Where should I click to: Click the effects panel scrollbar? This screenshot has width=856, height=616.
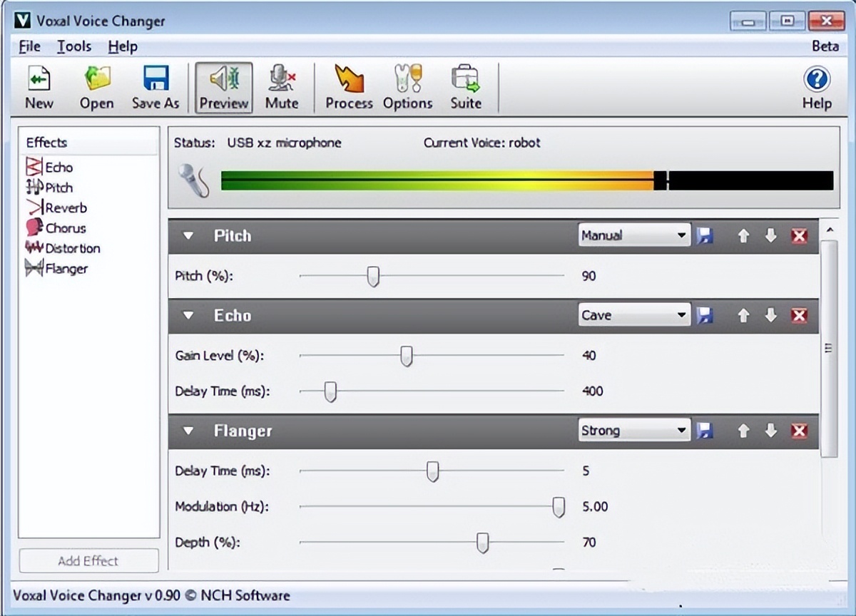point(829,349)
